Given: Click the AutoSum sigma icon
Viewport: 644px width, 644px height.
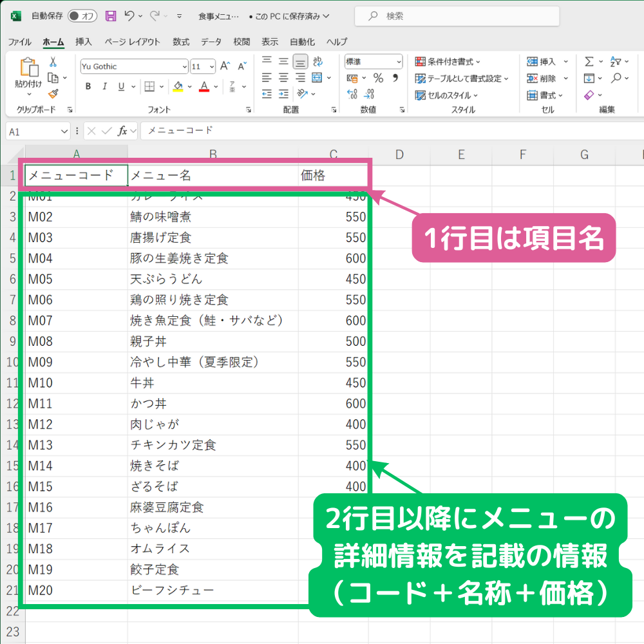Looking at the screenshot, I should [589, 62].
